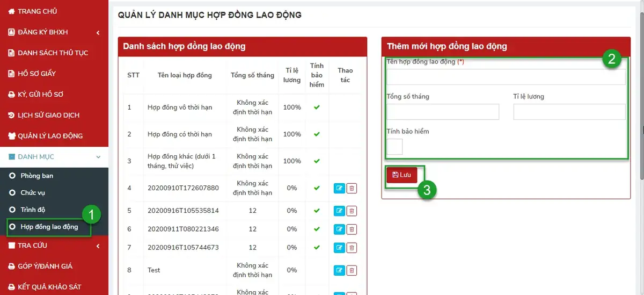Click the delete icon for contract 20200910T172607880

[352, 188]
